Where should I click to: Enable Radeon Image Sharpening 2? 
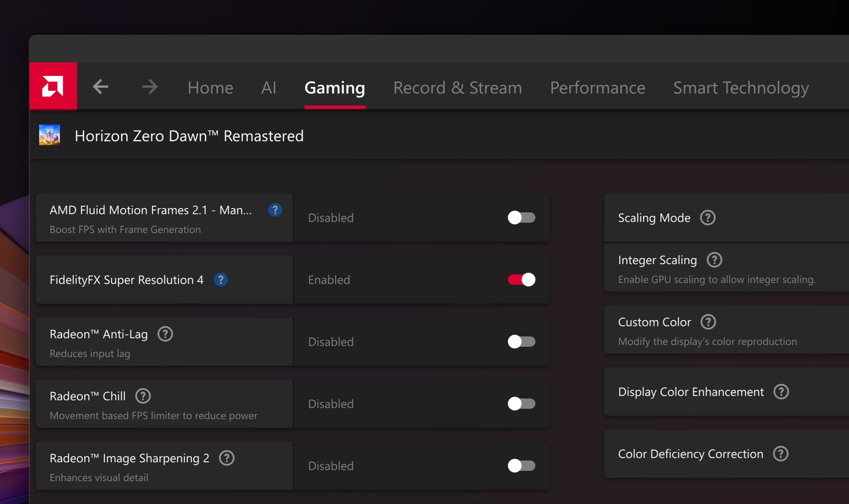[521, 466]
